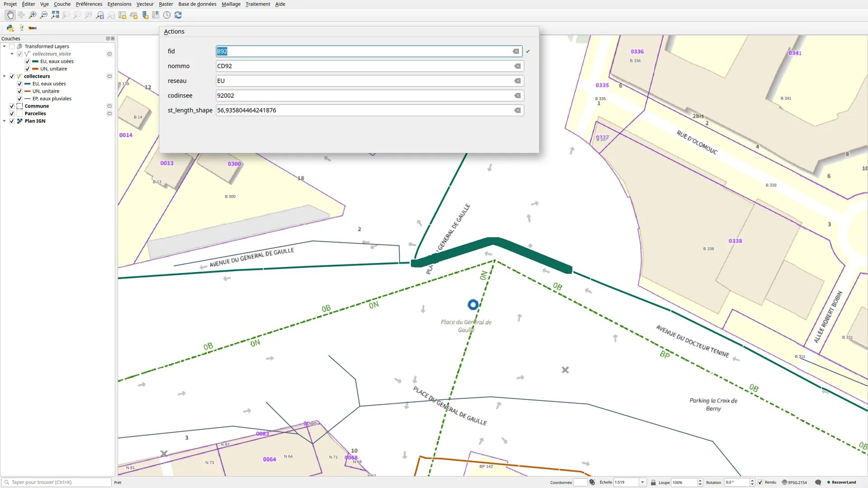Viewport: 868px width, 488px height.
Task: Collapse the Transformed Layers group
Action: point(5,47)
